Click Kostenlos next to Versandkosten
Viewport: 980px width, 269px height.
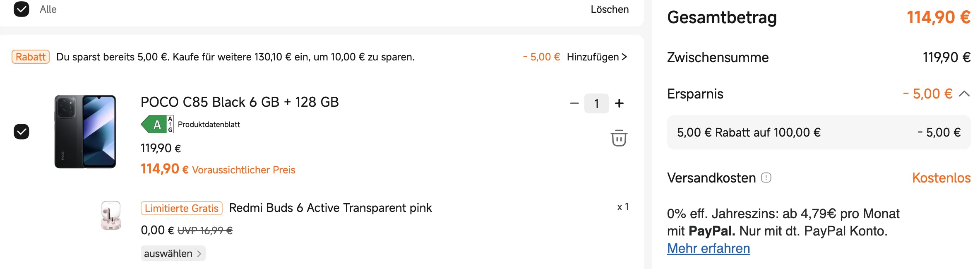click(x=942, y=178)
